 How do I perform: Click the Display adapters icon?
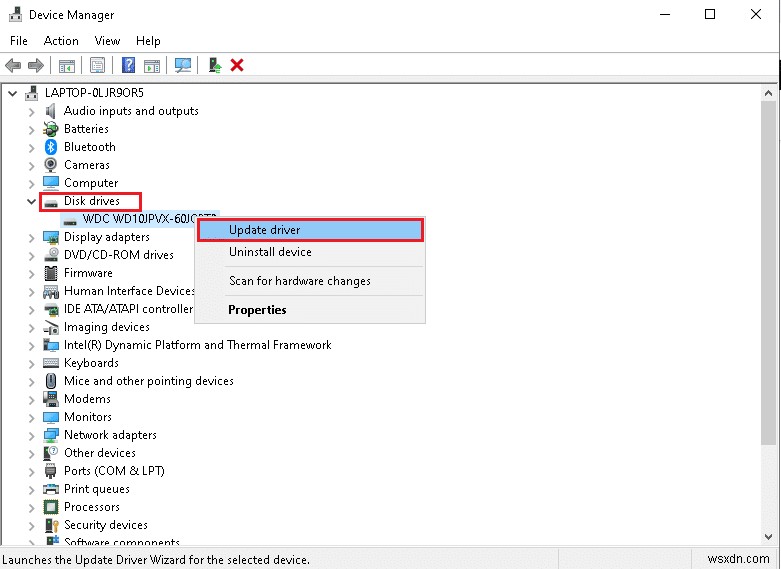pos(51,237)
